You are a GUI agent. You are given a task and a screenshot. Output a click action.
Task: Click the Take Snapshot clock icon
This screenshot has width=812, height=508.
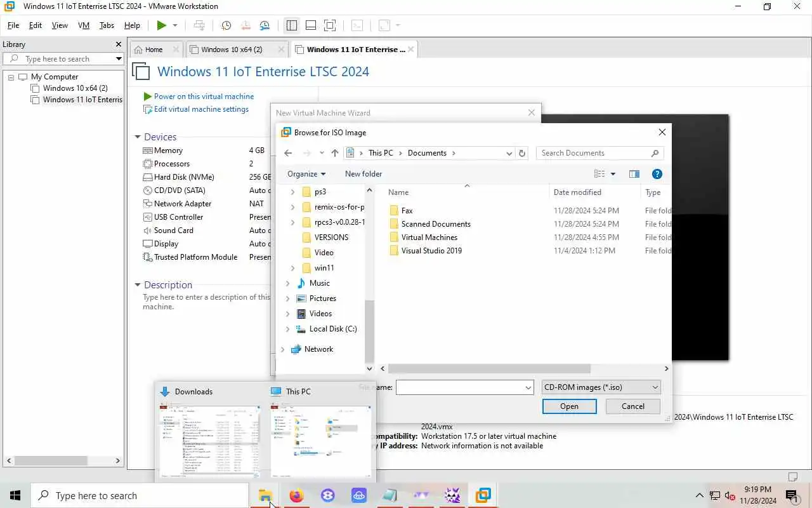click(x=226, y=25)
